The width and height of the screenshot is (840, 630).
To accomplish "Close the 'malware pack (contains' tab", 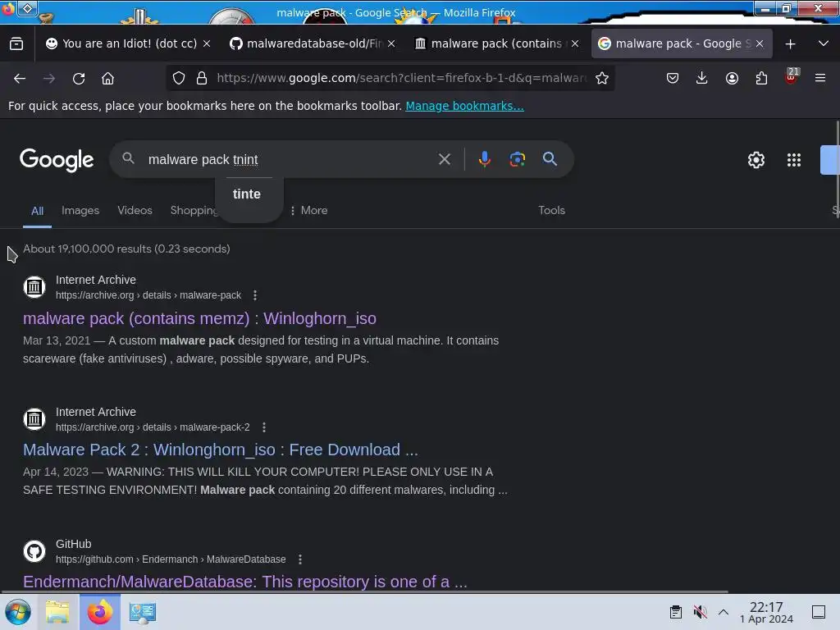I will 575,43.
